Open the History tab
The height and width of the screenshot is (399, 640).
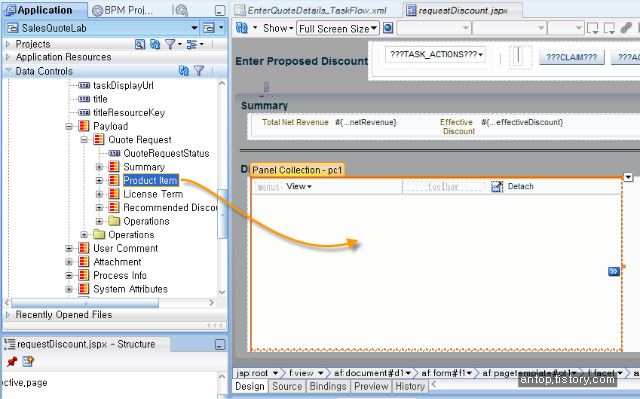click(x=410, y=386)
